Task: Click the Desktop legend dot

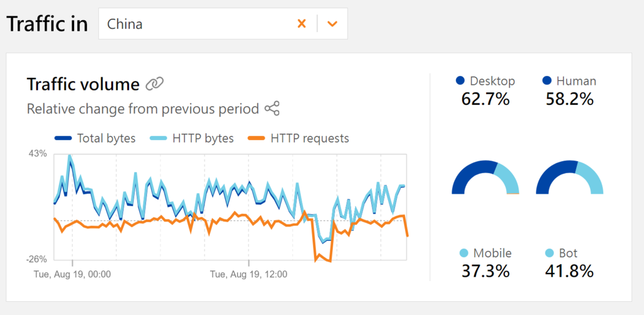Action: click(x=460, y=81)
